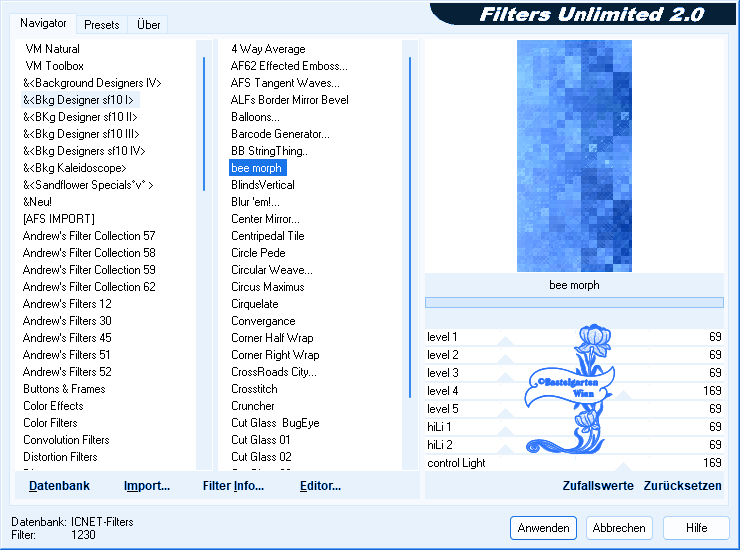Select the Buttons & Frames category
The height and width of the screenshot is (550, 740).
tap(64, 389)
